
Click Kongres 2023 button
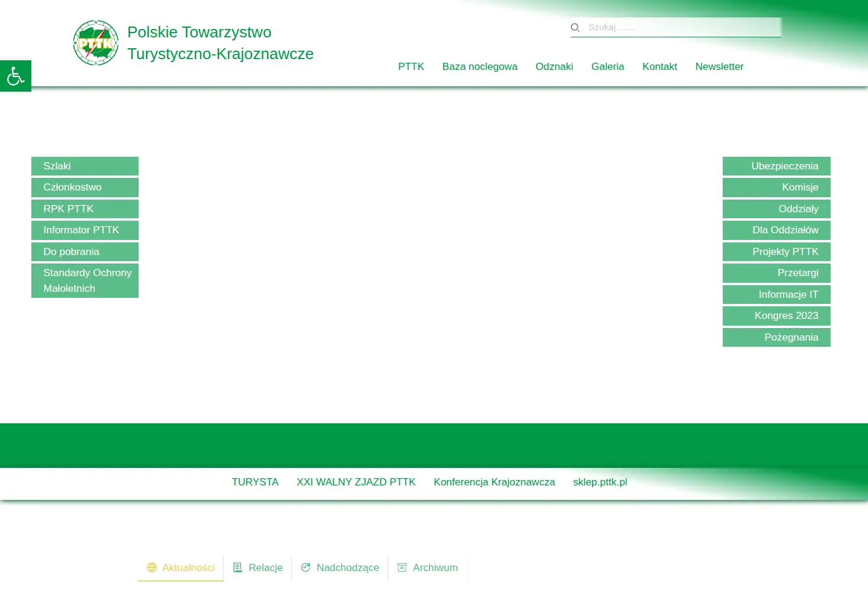776,315
